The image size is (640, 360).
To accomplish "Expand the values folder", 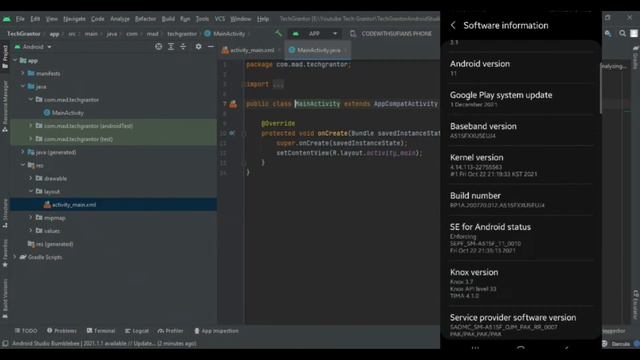I will [31, 231].
